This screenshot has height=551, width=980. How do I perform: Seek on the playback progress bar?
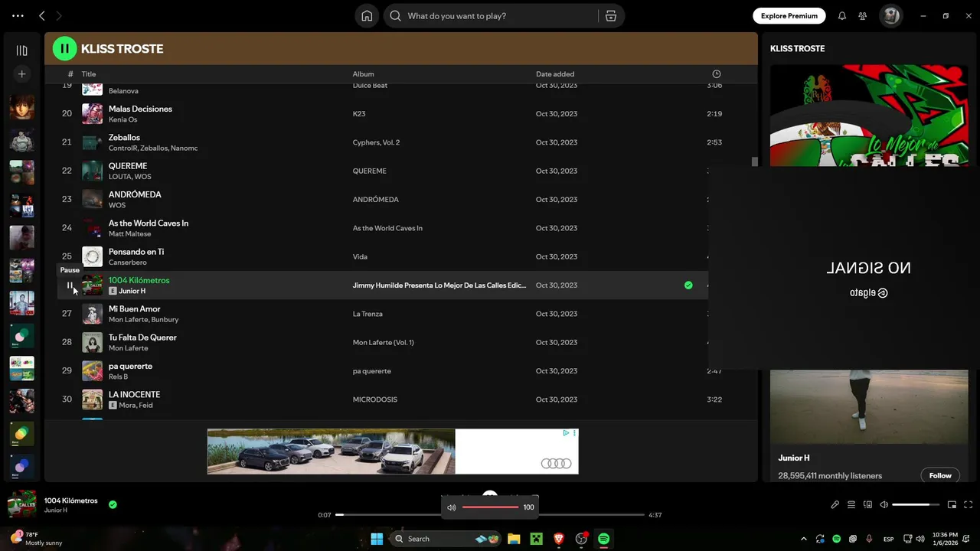click(490, 515)
